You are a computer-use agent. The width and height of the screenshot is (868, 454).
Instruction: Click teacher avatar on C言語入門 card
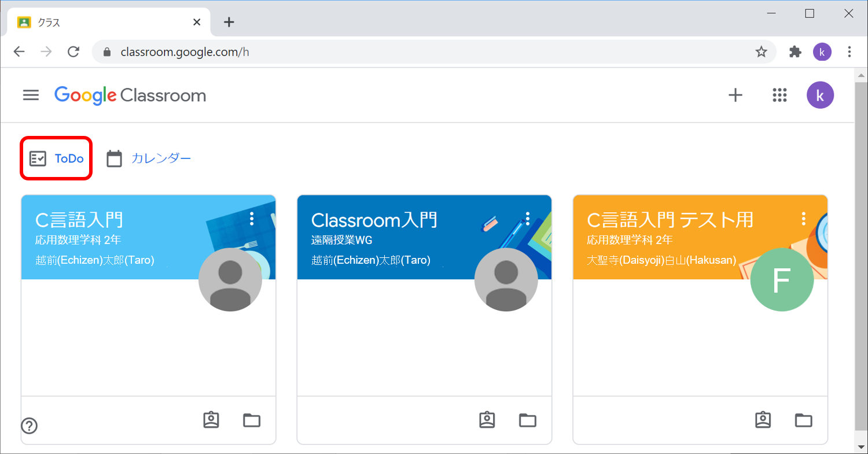230,280
